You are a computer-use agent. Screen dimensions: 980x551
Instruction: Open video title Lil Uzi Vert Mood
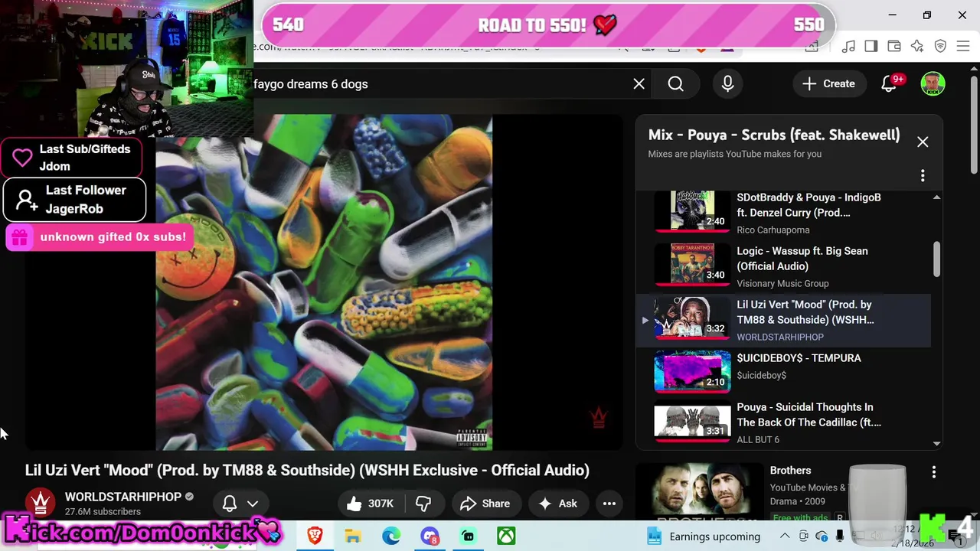307,470
